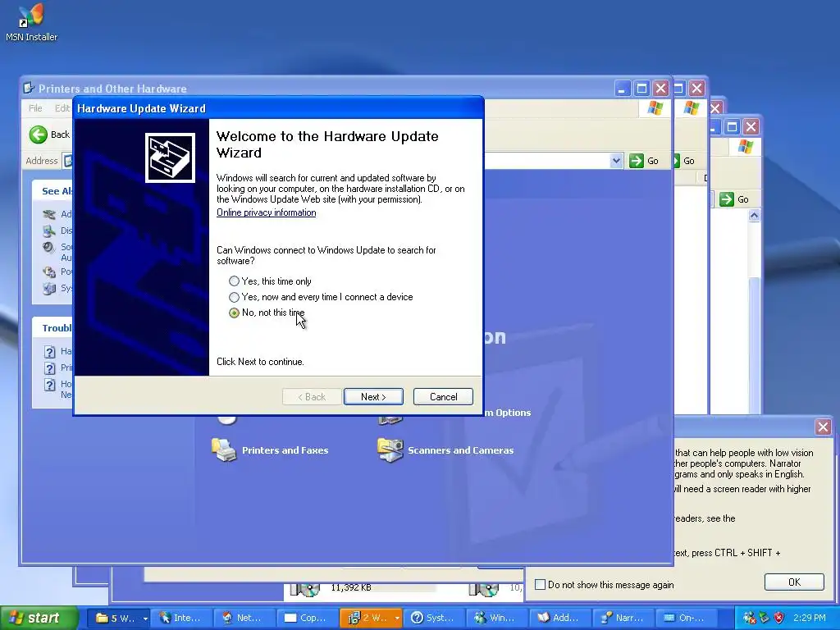Switch to the Copying taskbar button
Screen dimensions: 840x630
(307, 619)
